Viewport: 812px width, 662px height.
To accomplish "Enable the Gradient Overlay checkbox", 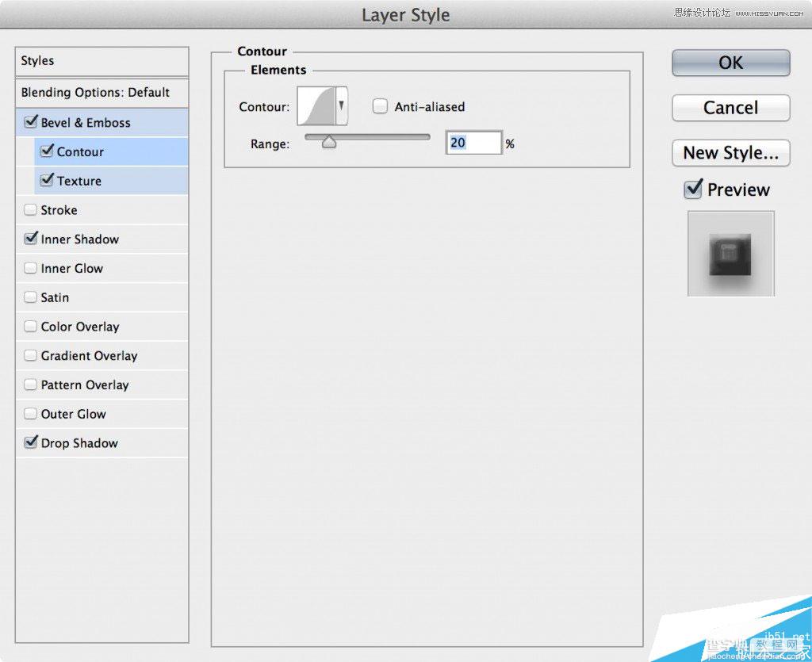I will [31, 355].
